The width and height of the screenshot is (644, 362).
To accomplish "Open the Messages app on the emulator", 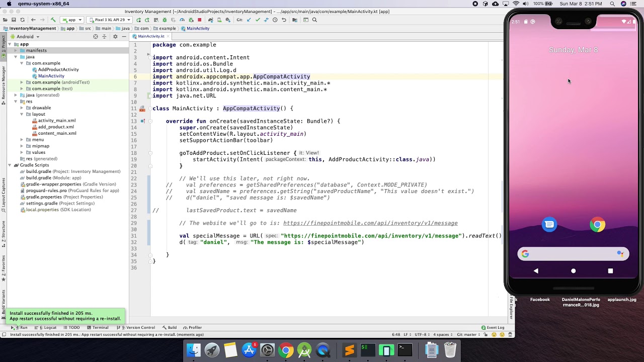I will tap(549, 225).
